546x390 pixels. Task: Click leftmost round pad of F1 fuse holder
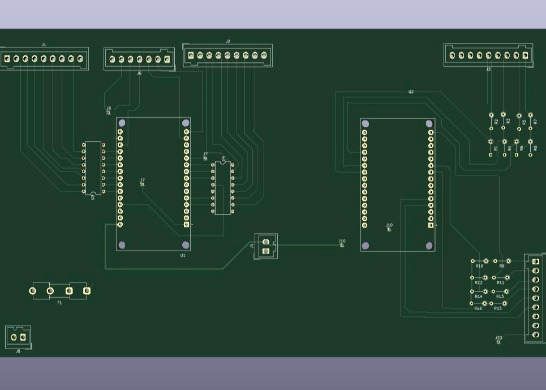point(32,291)
